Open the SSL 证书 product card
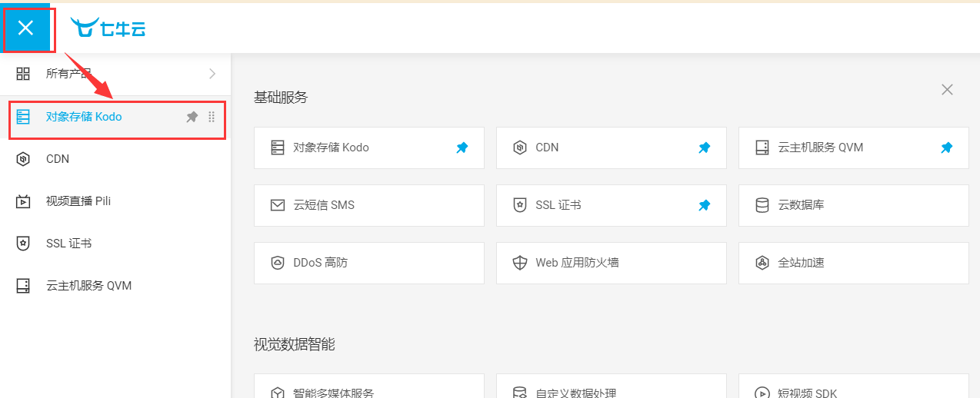Viewport: 980px width, 398px height. tap(612, 205)
